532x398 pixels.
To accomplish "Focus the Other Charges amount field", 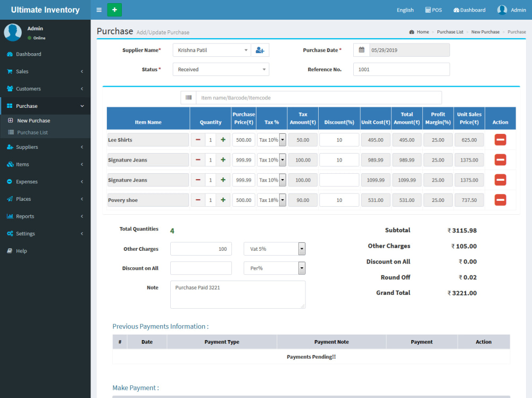I will (x=201, y=249).
